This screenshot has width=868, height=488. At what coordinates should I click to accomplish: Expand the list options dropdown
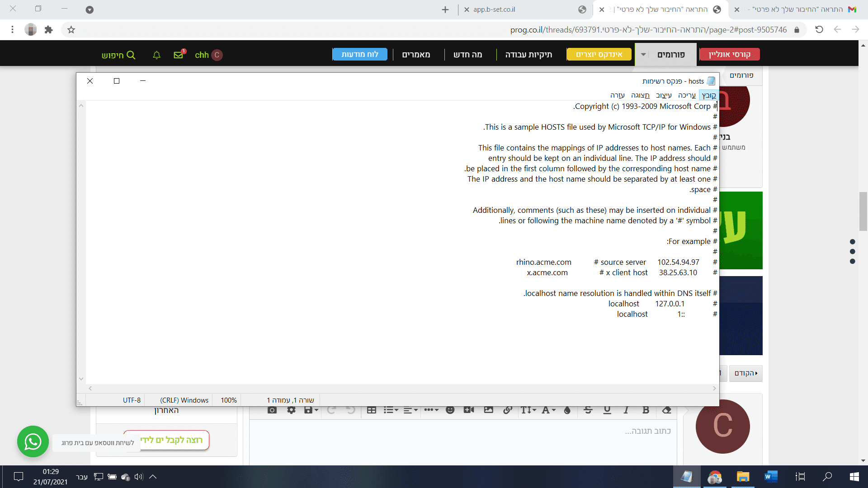tap(391, 410)
